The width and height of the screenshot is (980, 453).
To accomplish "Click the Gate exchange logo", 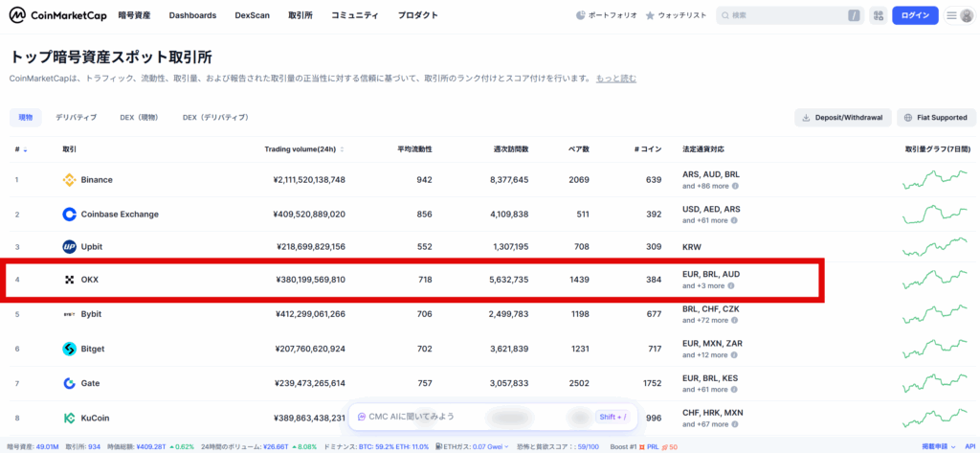I will pyautogui.click(x=69, y=383).
